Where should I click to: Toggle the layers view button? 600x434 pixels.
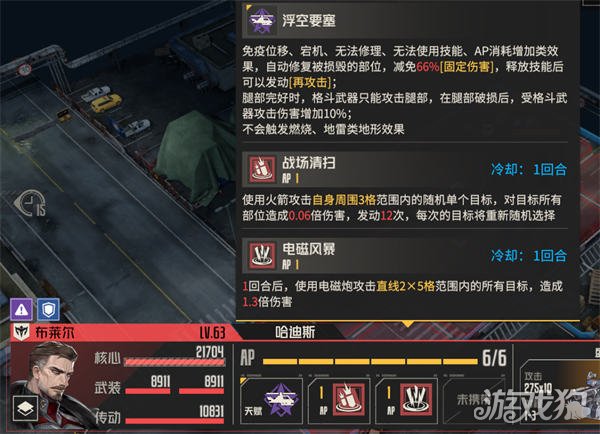click(x=25, y=408)
